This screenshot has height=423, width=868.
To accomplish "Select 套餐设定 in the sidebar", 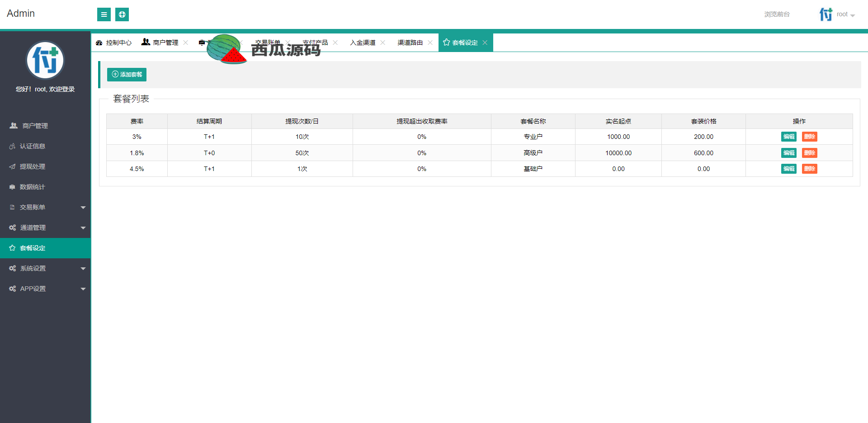I will (45, 248).
